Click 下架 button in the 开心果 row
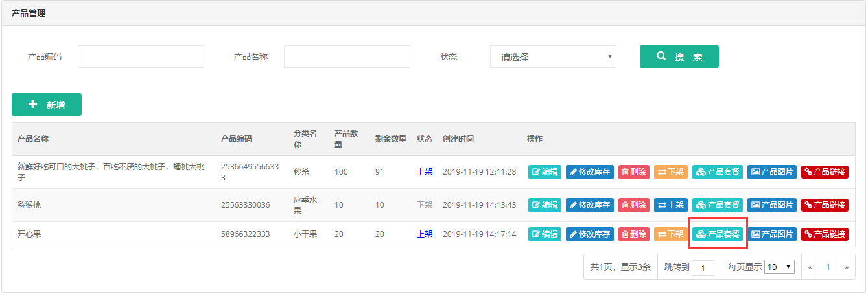The image size is (868, 296). click(671, 234)
